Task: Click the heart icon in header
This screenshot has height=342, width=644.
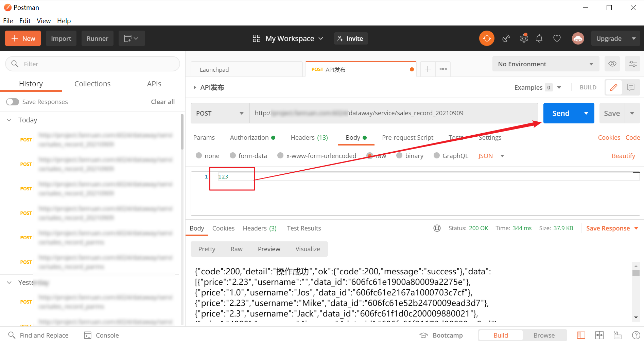Action: pos(557,38)
